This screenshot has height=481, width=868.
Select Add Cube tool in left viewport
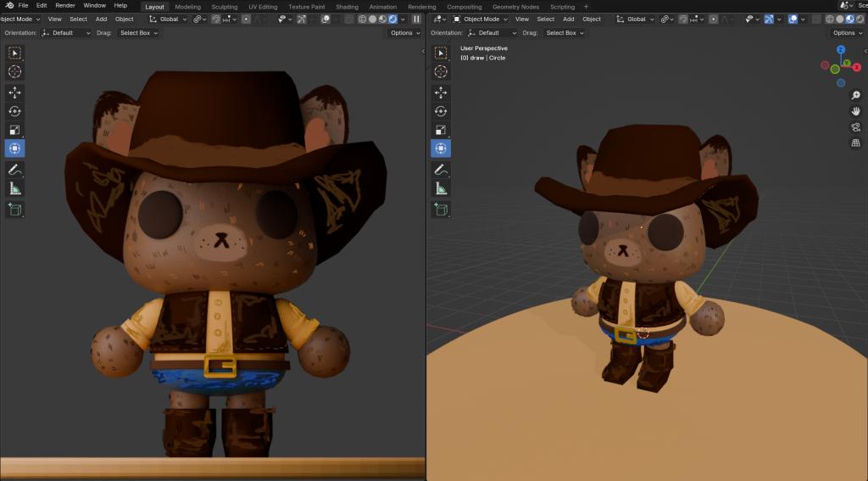15,209
